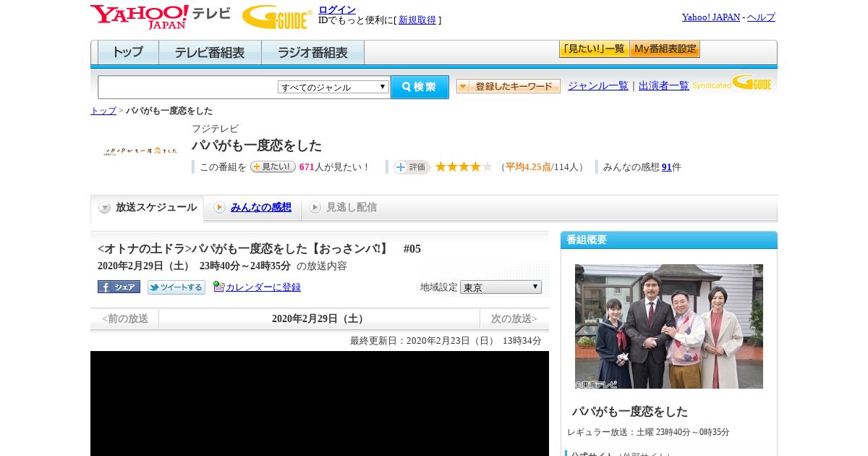The height and width of the screenshot is (456, 868).
Task: Click the small program logo thumbnail
Action: [140, 151]
